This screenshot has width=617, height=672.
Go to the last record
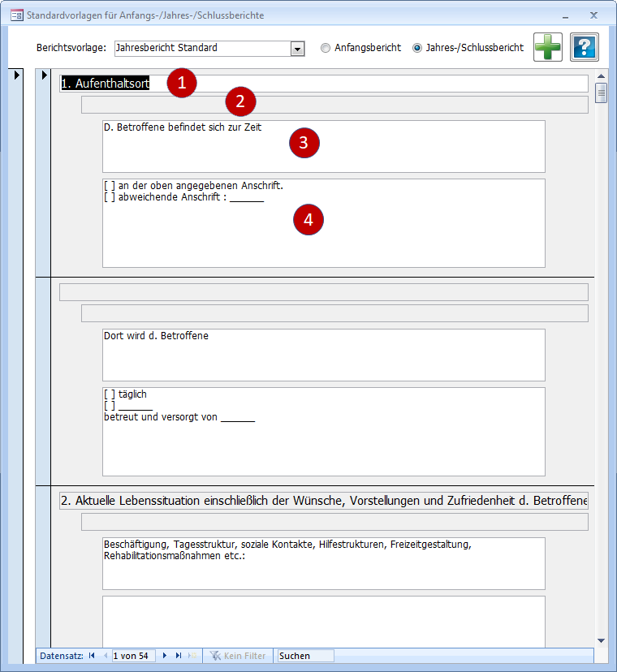tap(179, 656)
